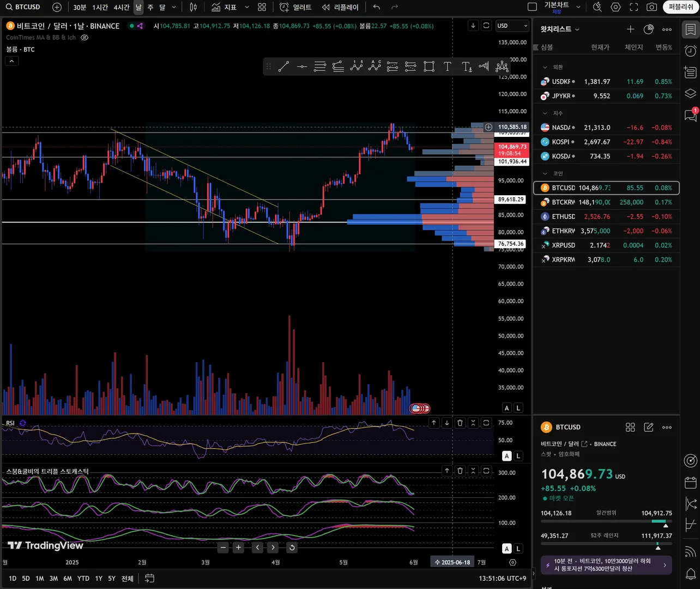
Task: Open the timeframe interval dropdown arrow
Action: (x=174, y=7)
